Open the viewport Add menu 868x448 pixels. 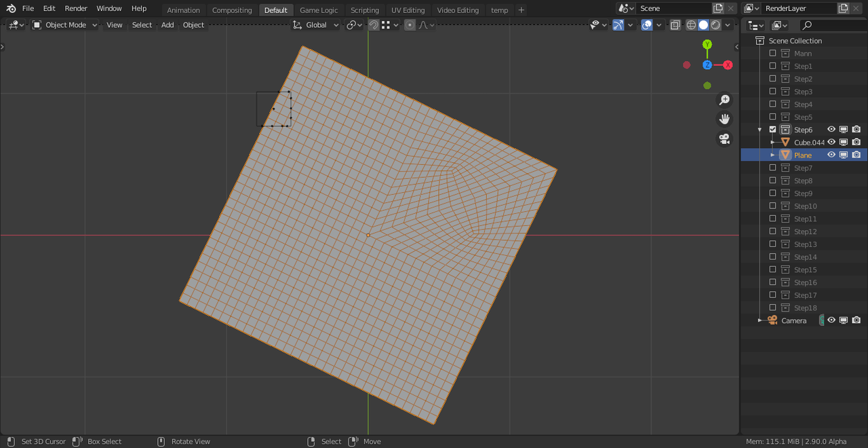coord(167,25)
